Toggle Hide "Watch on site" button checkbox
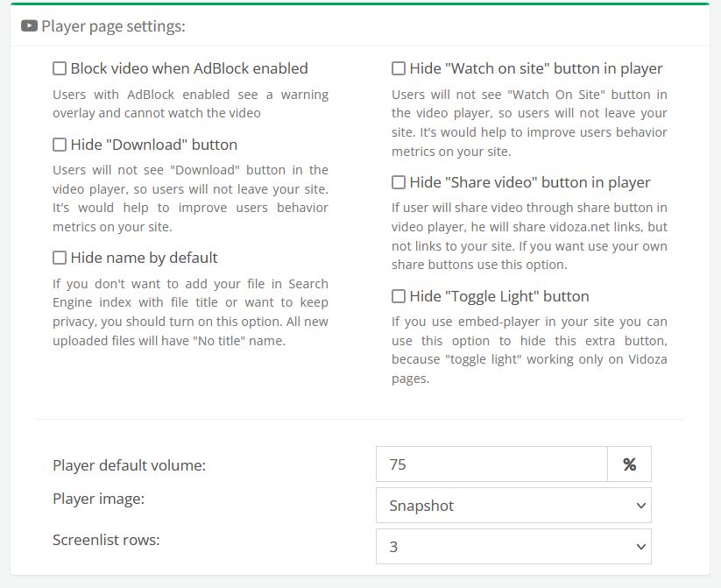 399,68
